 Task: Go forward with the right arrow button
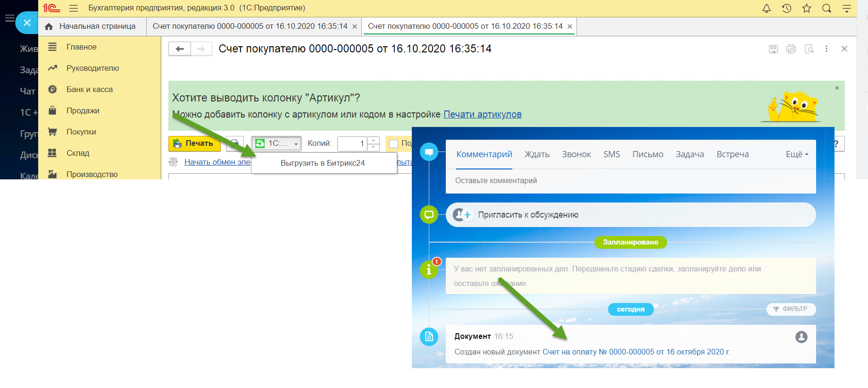(x=201, y=49)
